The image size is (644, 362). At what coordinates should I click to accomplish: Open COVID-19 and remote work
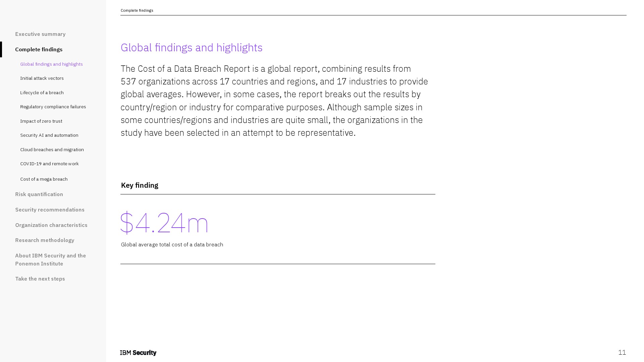click(x=49, y=164)
